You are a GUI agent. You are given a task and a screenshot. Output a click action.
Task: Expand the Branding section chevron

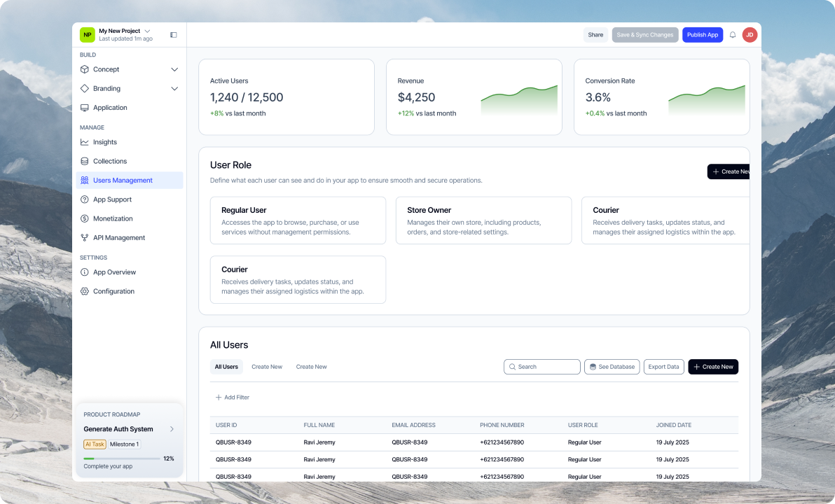[x=174, y=89]
